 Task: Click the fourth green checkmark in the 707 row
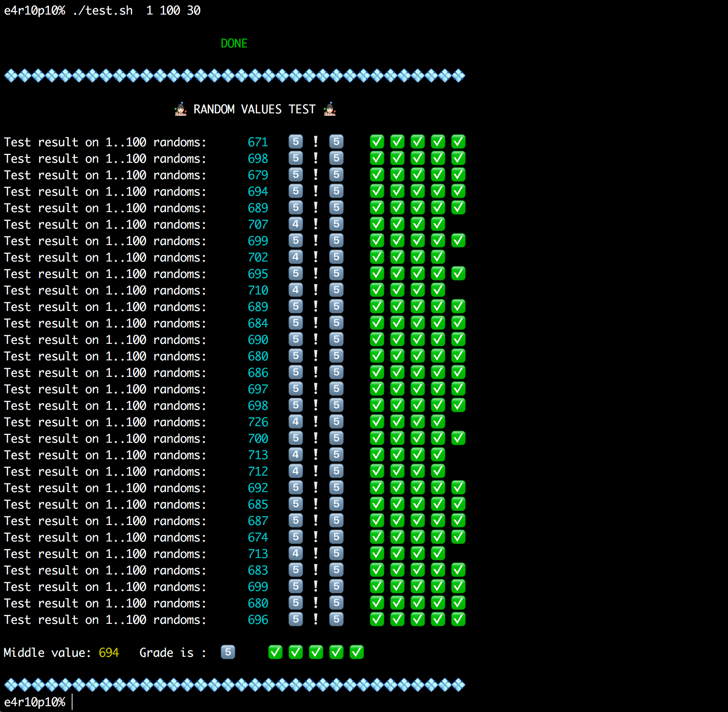tap(438, 224)
